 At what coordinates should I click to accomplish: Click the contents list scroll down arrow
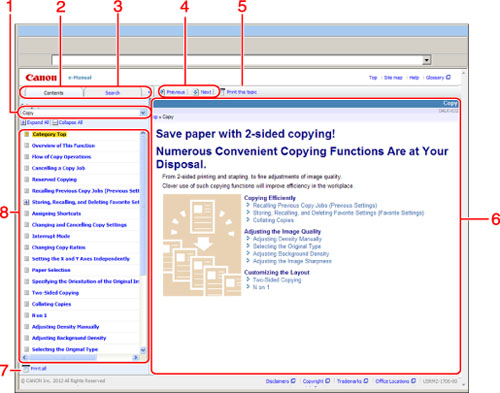143,350
